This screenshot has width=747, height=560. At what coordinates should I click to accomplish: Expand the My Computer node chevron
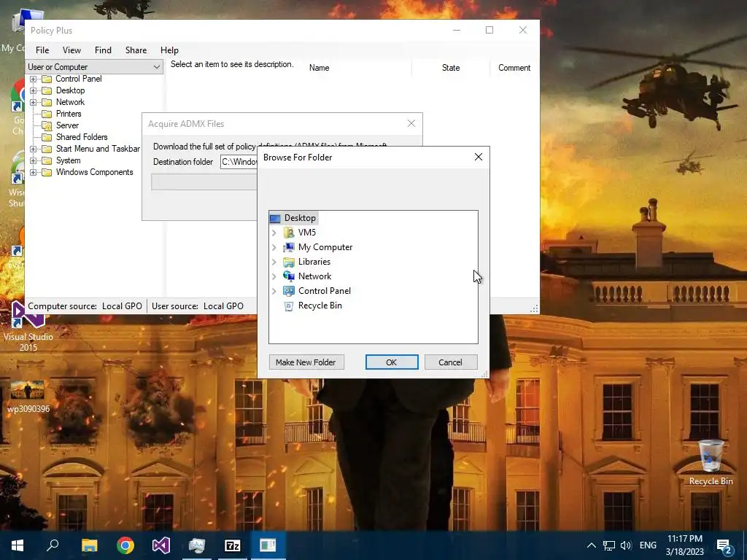click(274, 248)
